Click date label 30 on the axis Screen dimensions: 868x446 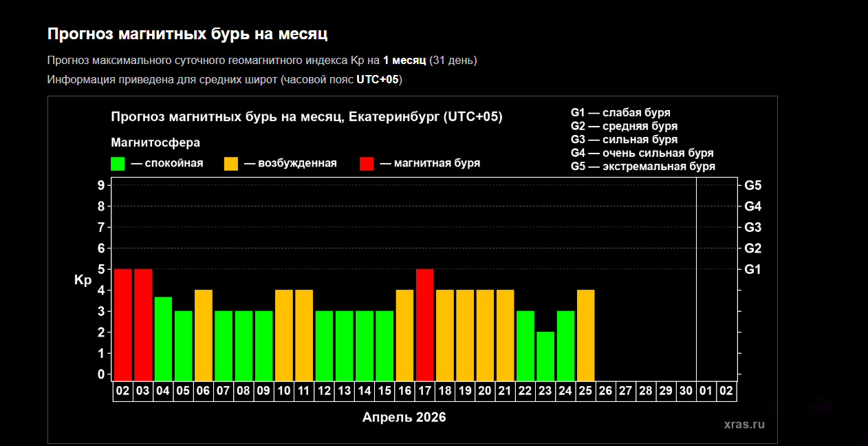(x=686, y=391)
